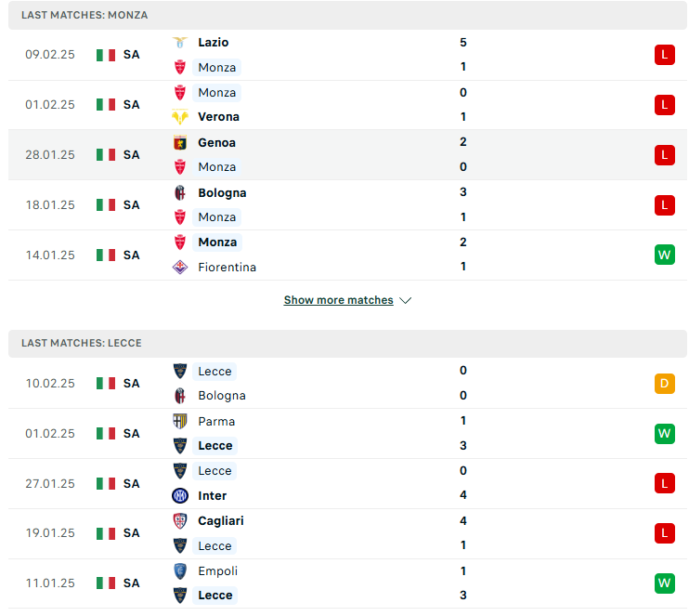Click the Italian flag in the 09.02.25 row
The width and height of the screenshot is (689, 616).
coord(106,55)
